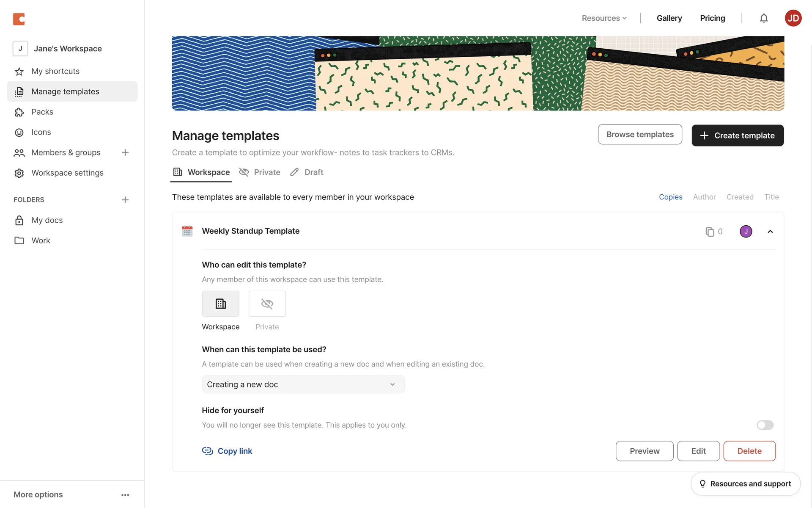This screenshot has height=508, width=812.
Task: Expand Resources menu in header
Action: [604, 18]
